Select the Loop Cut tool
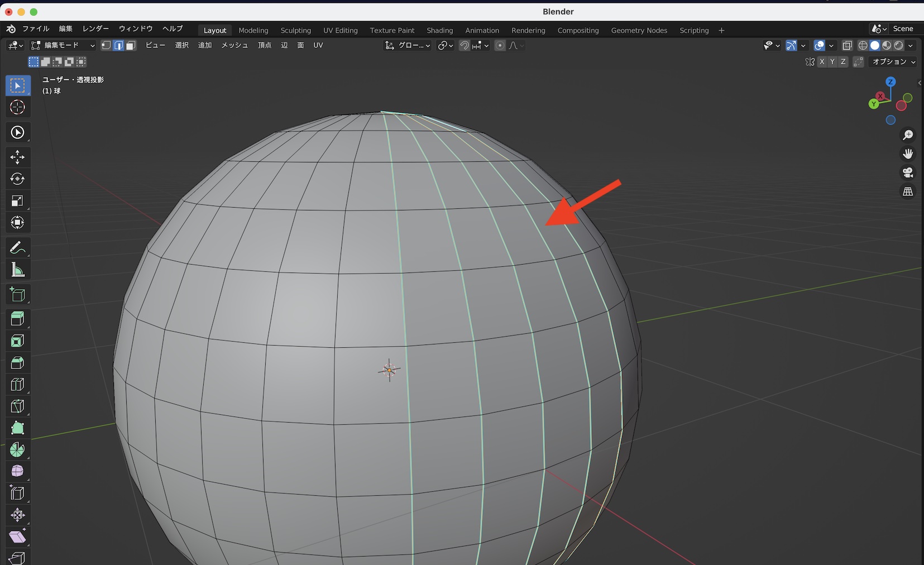The width and height of the screenshot is (924, 565). click(17, 385)
